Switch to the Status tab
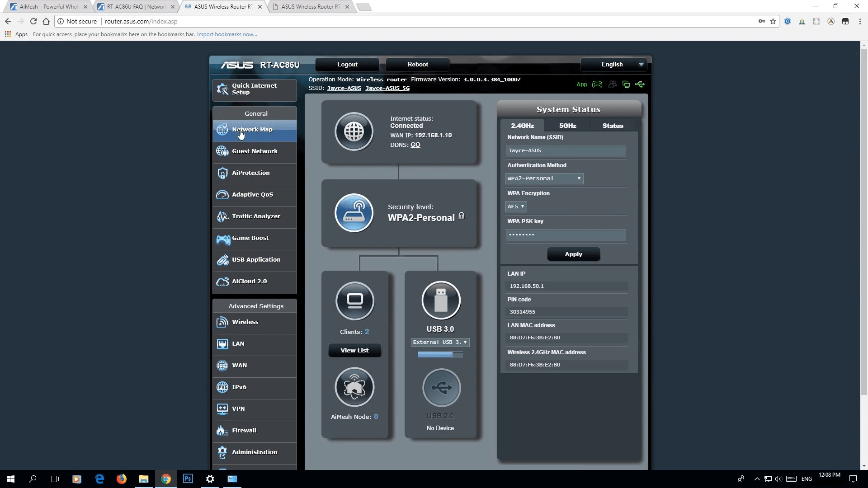Screen dimensions: 868x488 tap(613, 126)
